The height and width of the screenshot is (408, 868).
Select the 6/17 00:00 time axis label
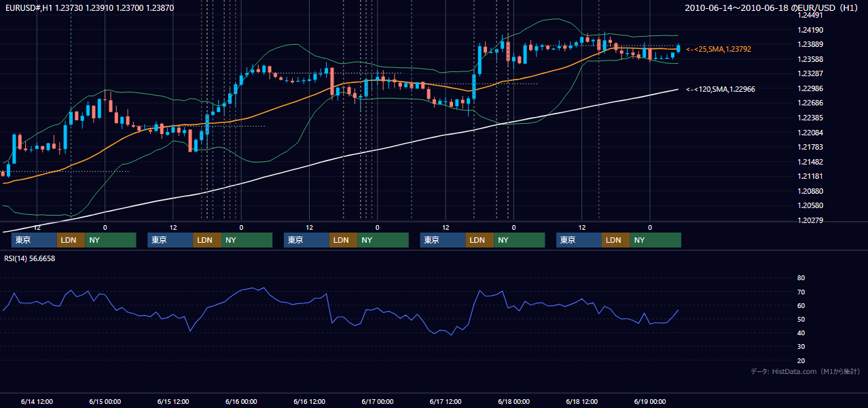378,402
